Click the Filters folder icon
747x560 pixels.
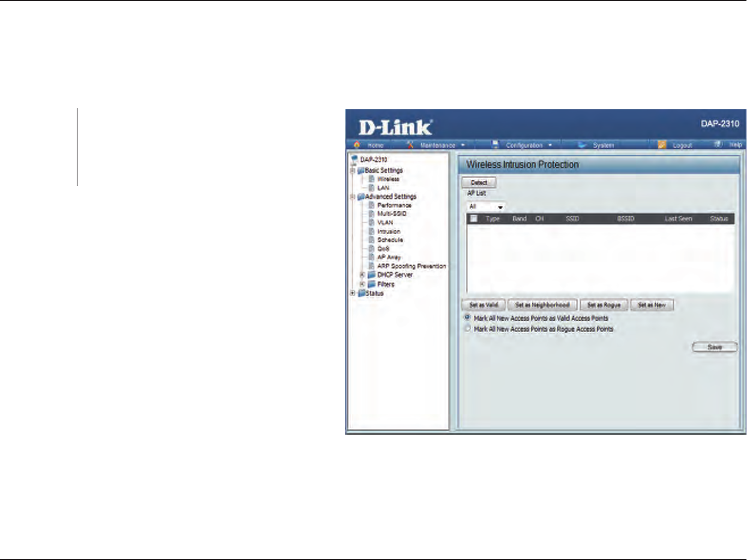point(372,284)
